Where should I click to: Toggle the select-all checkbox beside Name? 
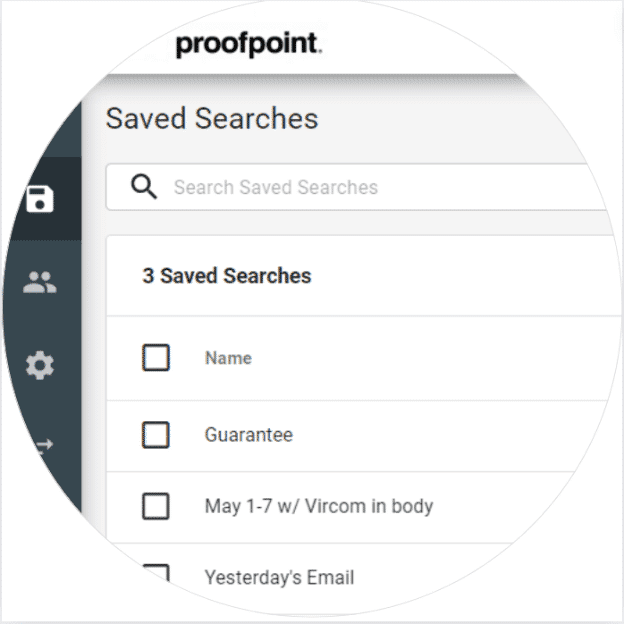[x=156, y=357]
